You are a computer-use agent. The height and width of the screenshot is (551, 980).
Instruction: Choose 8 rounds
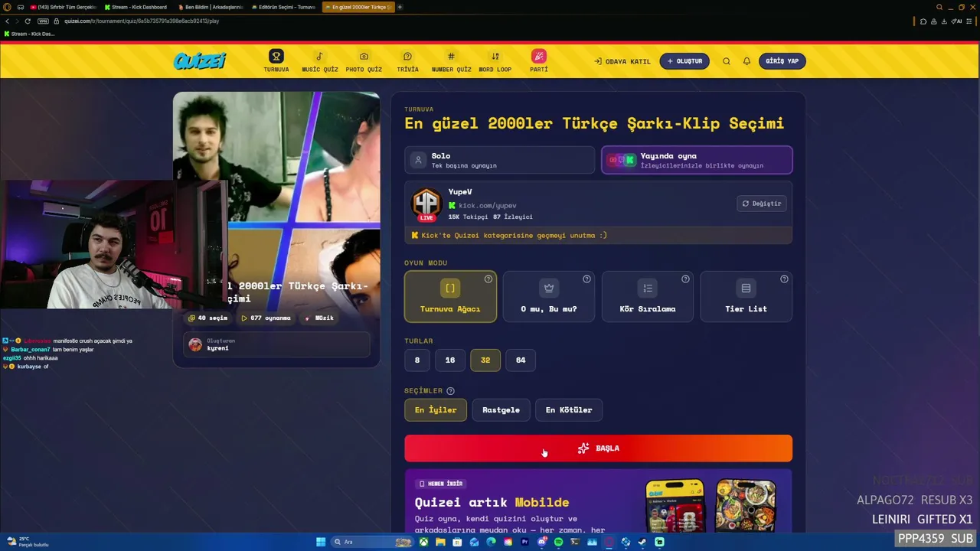pyautogui.click(x=417, y=360)
